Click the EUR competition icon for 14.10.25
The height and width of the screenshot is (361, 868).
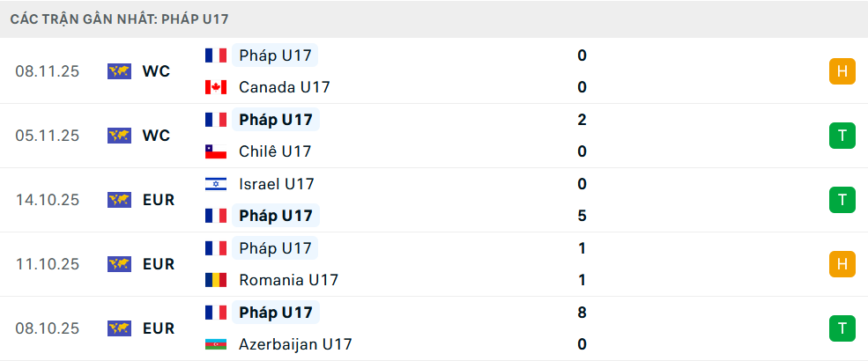pos(119,200)
